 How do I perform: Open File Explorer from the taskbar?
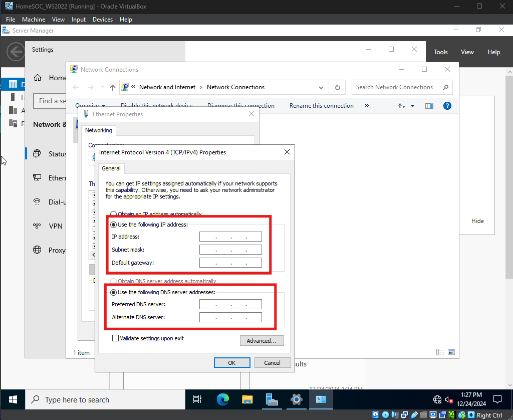tap(247, 399)
